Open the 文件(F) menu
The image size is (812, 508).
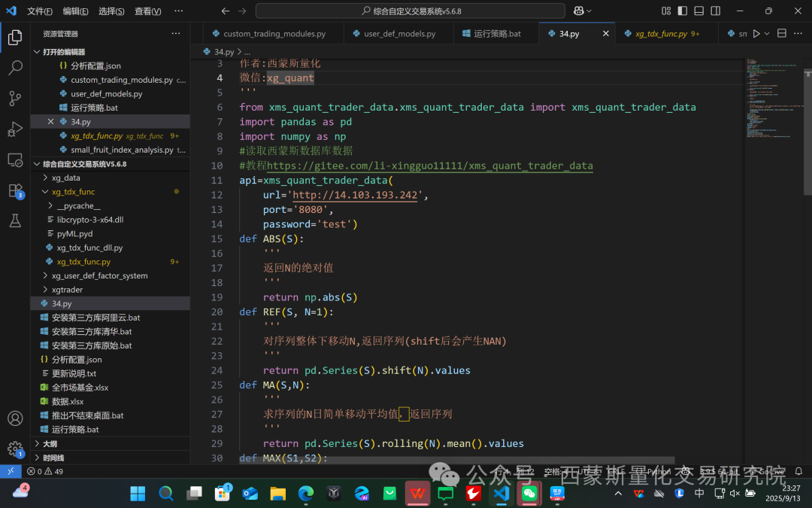[40, 11]
